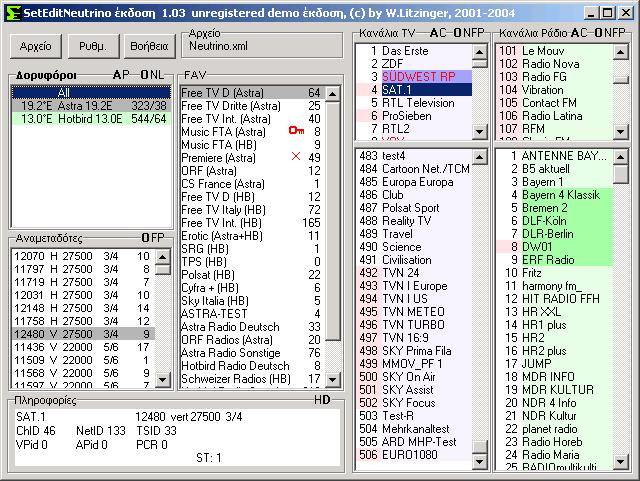Select Polsat (HB) favorites list
Viewport: 640px width, 481px height.
click(252, 275)
